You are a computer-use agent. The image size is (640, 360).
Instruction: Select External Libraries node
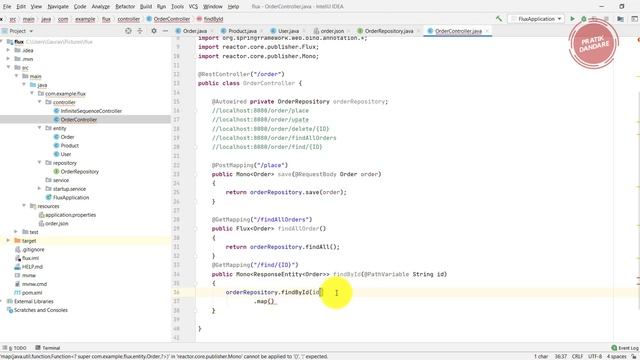[33, 301]
